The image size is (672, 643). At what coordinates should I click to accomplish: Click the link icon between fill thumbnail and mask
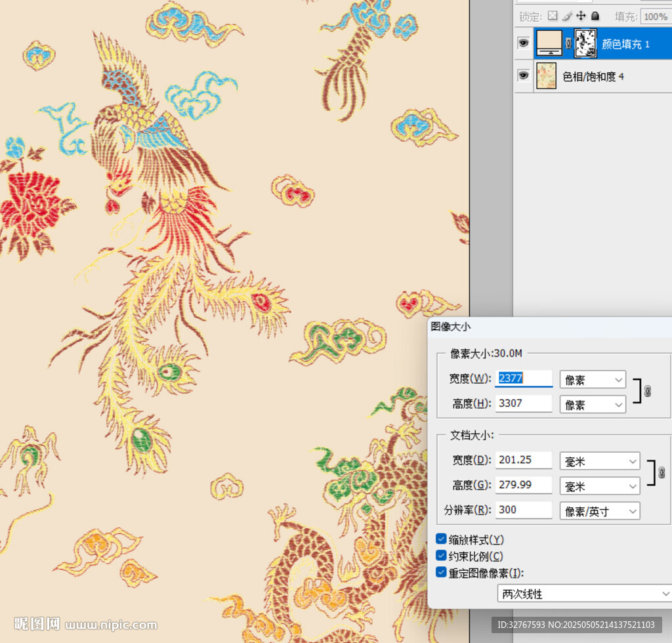tap(568, 44)
